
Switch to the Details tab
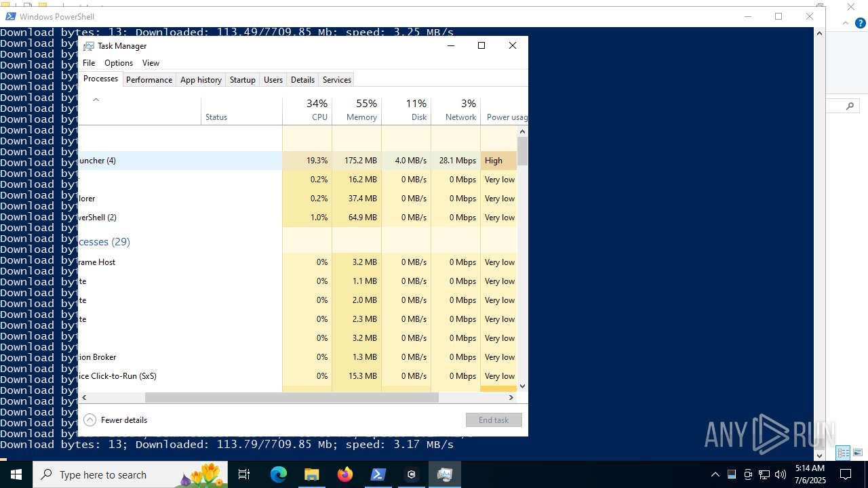(302, 79)
